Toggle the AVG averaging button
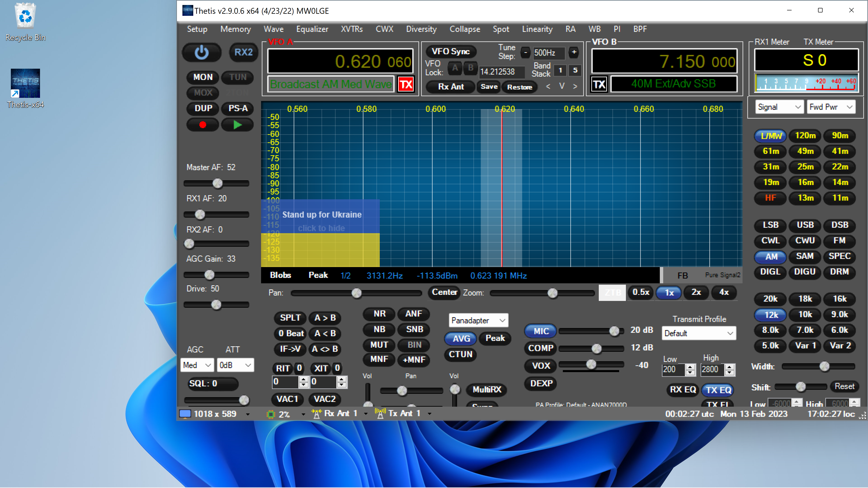This screenshot has height=488, width=868. point(461,338)
